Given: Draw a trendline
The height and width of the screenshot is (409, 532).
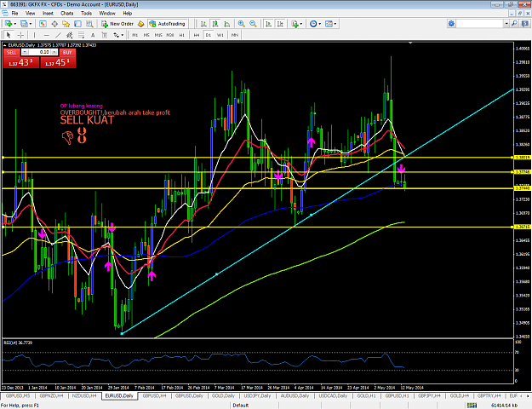Looking at the screenshot, I should [58, 35].
